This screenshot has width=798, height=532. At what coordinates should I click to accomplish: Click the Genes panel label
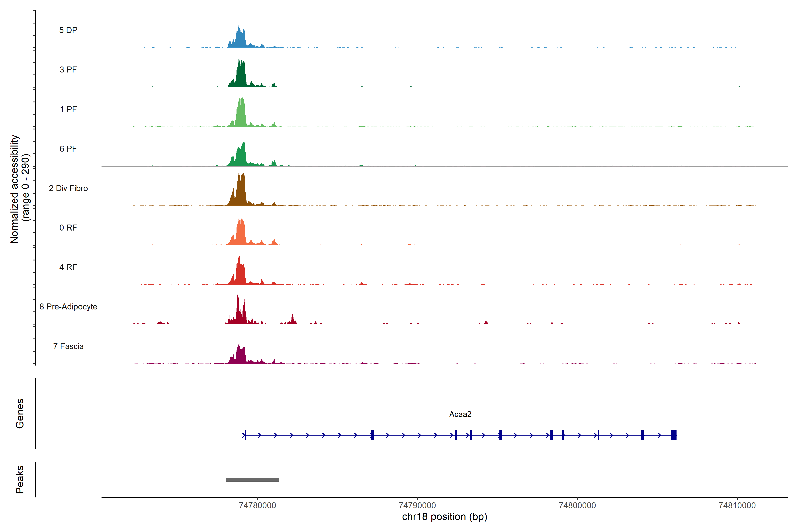coord(20,413)
